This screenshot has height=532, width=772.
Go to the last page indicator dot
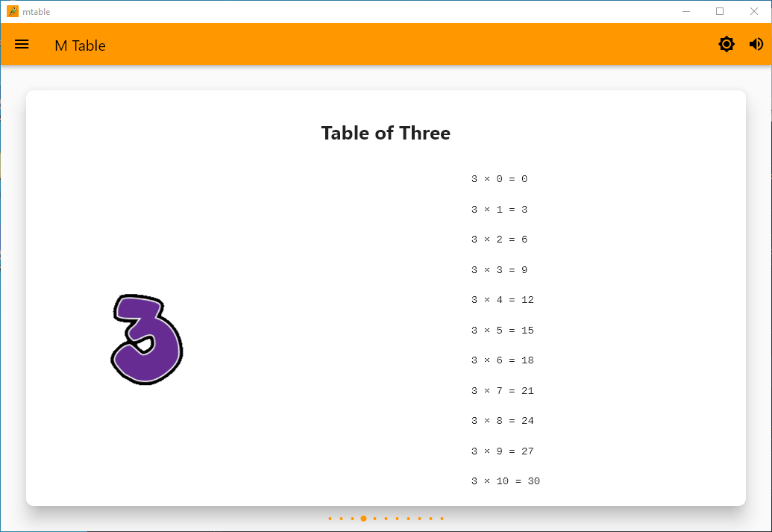point(442,519)
